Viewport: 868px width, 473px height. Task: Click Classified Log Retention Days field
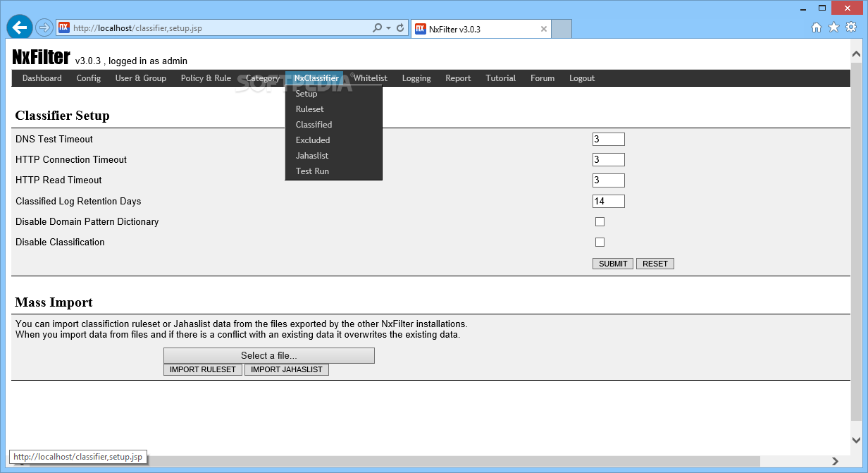tap(609, 202)
